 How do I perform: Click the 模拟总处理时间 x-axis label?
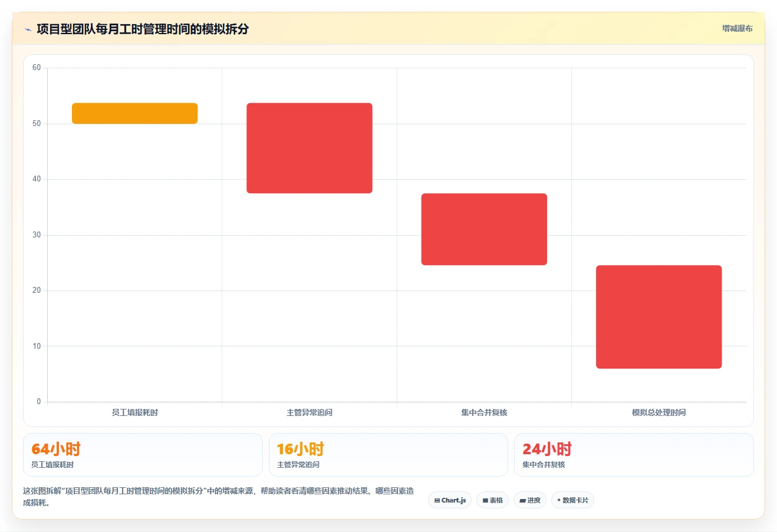pos(659,412)
